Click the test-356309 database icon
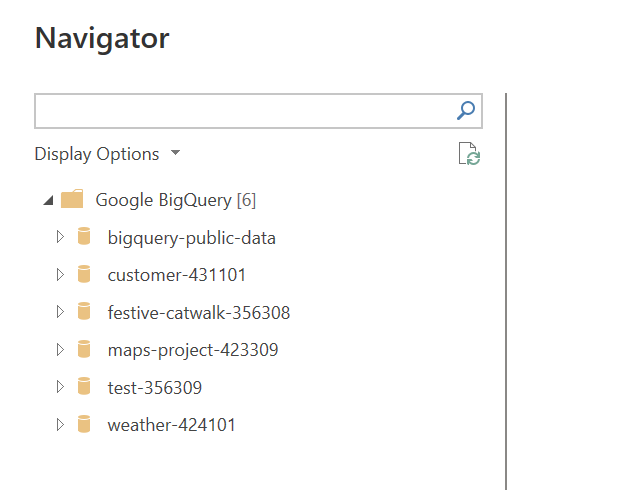The image size is (637, 490). tap(85, 387)
